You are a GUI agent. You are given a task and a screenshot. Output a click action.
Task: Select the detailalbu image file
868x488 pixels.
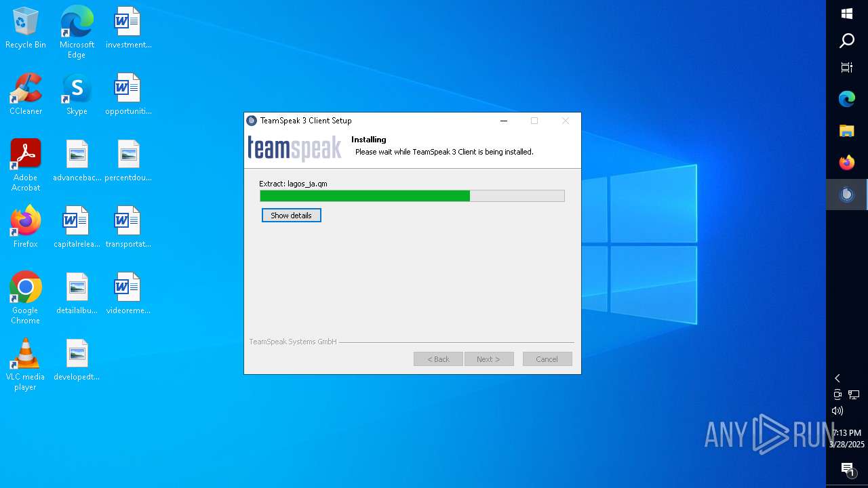point(77,294)
